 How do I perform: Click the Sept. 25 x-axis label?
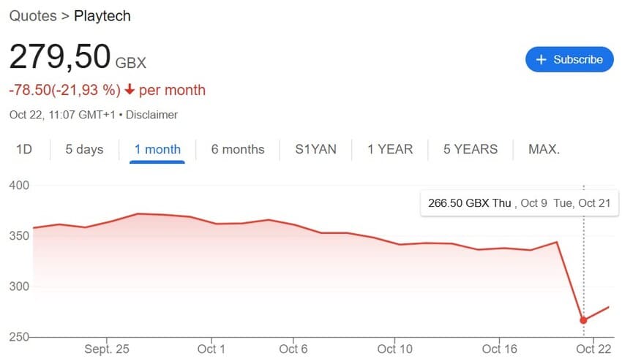tap(107, 347)
